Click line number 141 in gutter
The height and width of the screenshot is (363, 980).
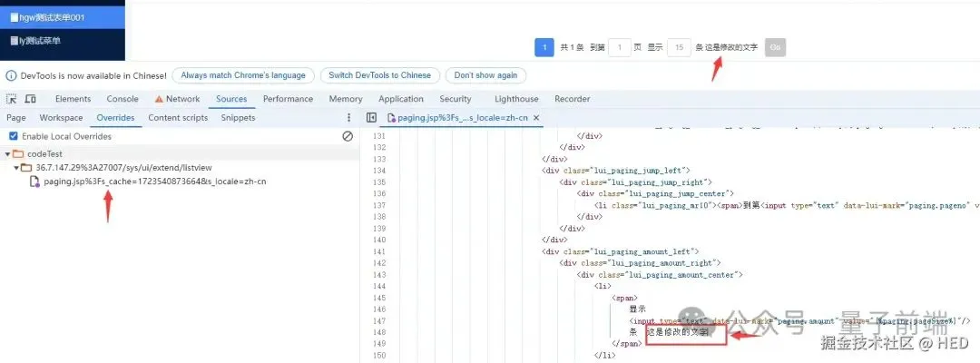coord(379,251)
